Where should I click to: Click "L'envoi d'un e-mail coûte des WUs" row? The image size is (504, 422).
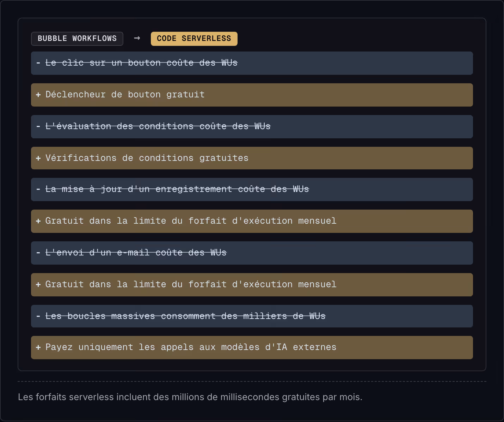coord(252,253)
